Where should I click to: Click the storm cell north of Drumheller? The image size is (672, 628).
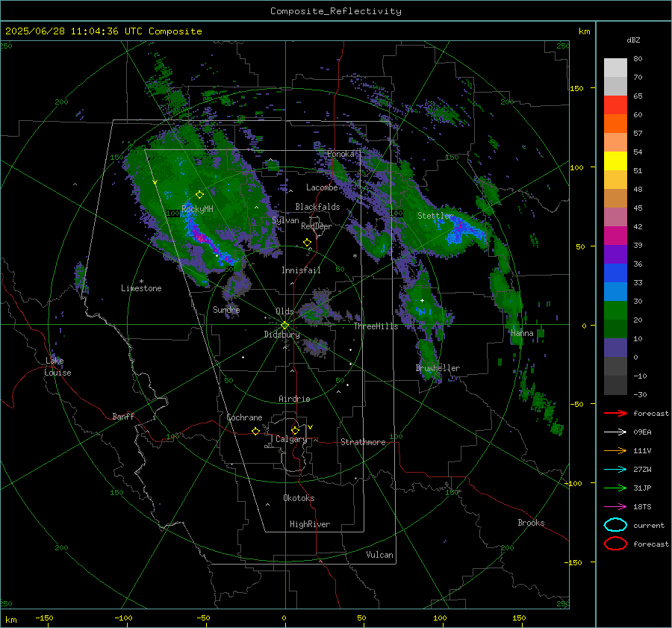[x=422, y=302]
